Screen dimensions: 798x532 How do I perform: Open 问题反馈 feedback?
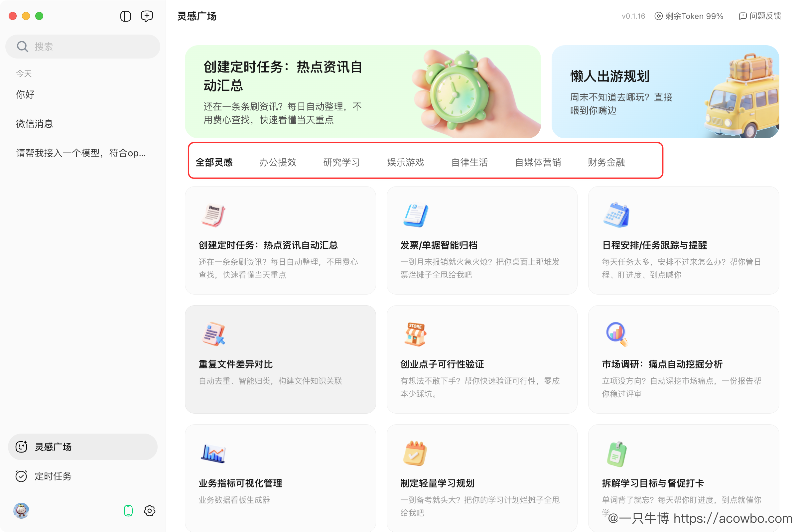764,16
